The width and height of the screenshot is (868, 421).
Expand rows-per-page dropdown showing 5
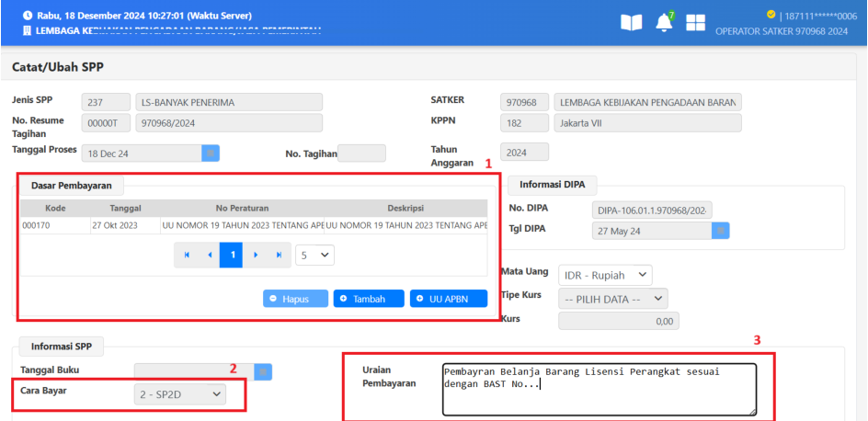tap(314, 255)
